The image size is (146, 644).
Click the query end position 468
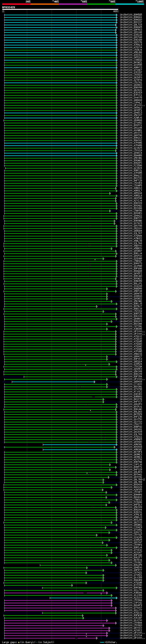[x=115, y=11]
